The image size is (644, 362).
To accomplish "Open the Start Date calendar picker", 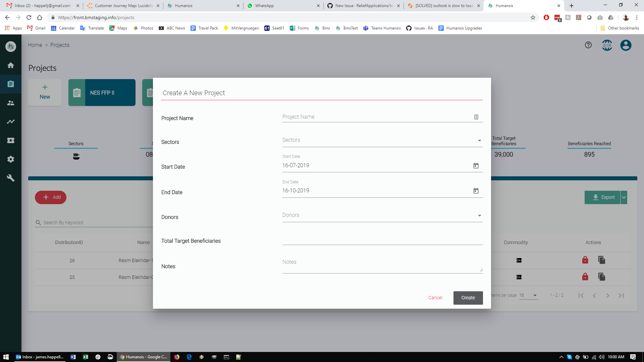I will [x=476, y=165].
